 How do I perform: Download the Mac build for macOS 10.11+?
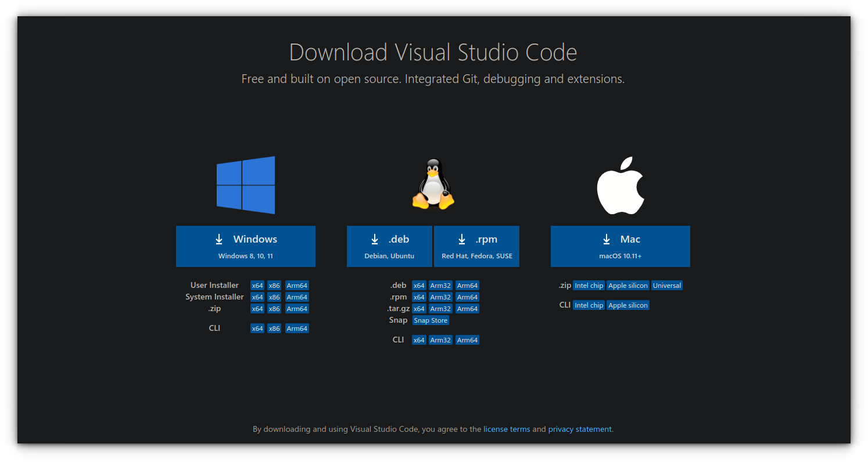click(620, 246)
